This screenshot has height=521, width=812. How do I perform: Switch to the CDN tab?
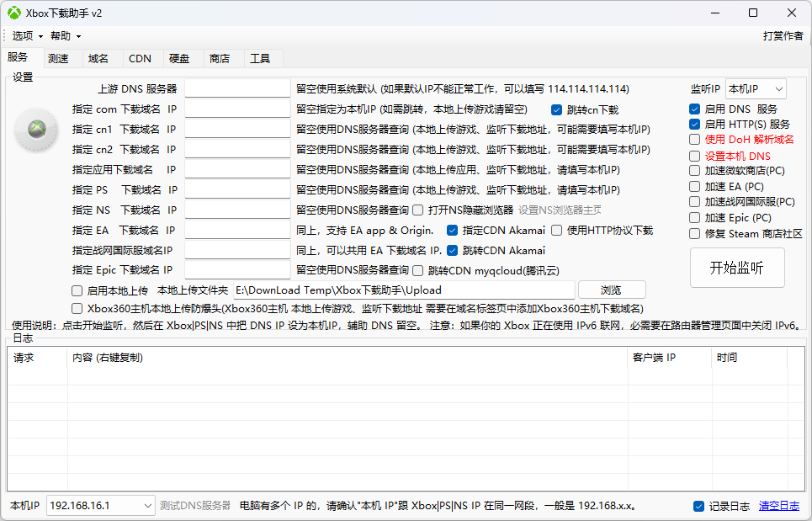point(140,59)
